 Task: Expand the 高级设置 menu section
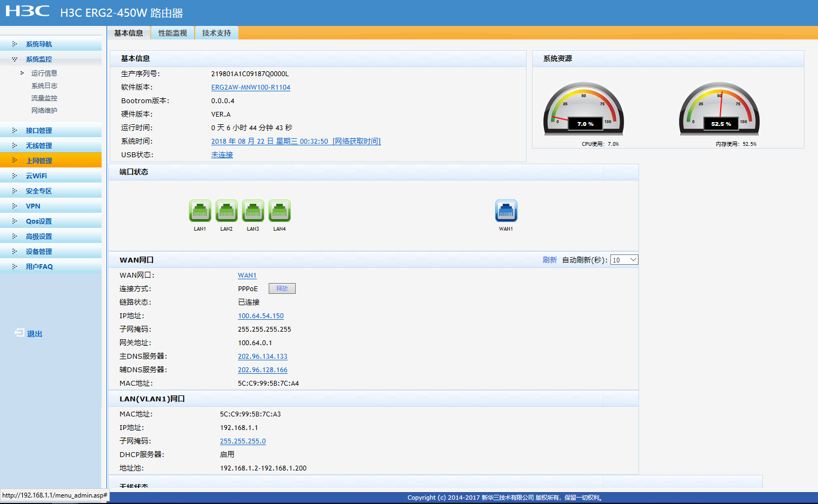coord(51,236)
